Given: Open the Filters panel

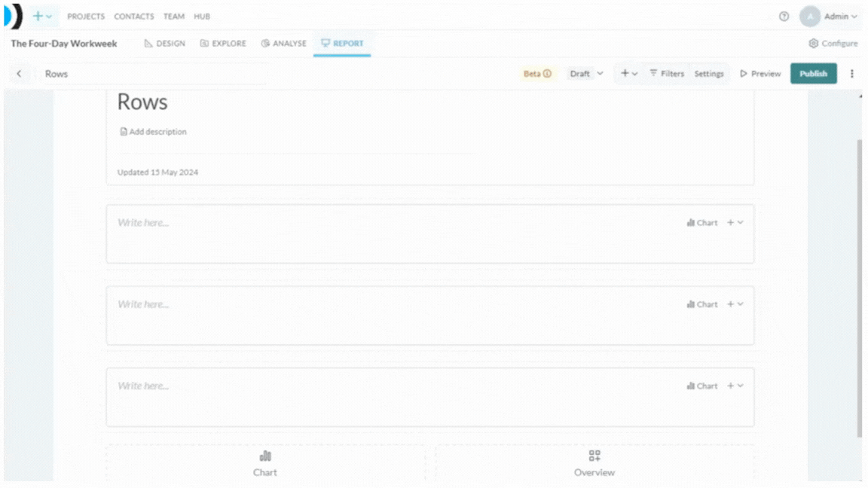Looking at the screenshot, I should tap(667, 74).
